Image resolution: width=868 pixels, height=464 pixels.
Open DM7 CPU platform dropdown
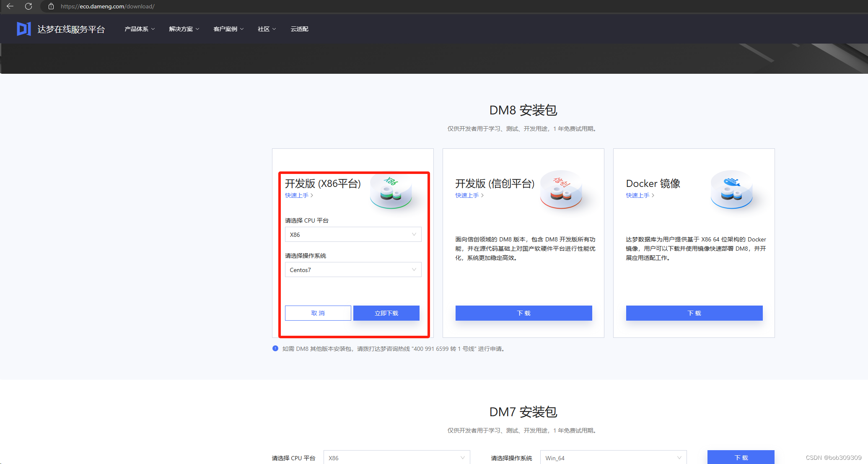[396, 458]
